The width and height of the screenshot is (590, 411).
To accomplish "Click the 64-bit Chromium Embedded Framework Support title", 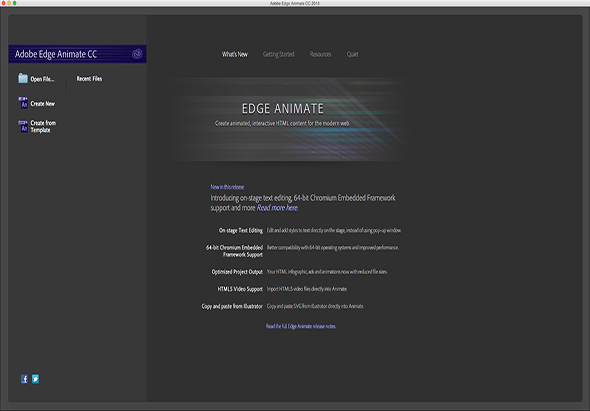I will tap(234, 251).
